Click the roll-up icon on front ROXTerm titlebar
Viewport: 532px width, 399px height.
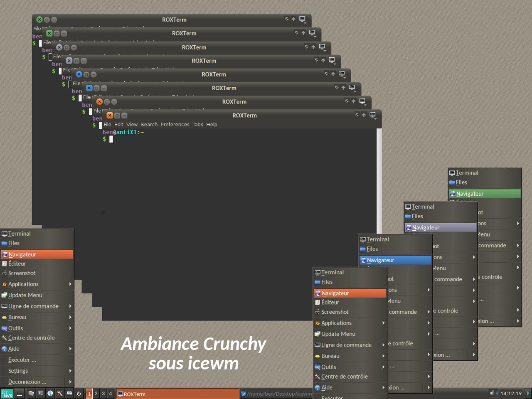point(357,115)
